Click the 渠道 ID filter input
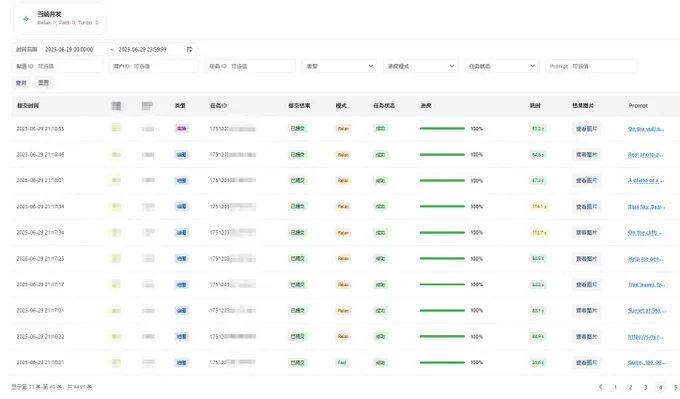The image size is (680, 399). [x=57, y=66]
